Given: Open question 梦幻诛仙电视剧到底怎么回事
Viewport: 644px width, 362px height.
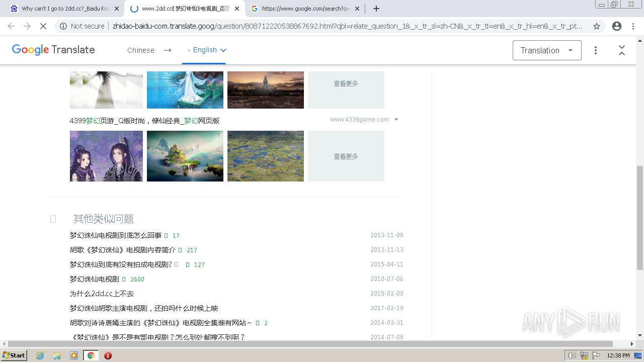Looking at the screenshot, I should pos(116,235).
